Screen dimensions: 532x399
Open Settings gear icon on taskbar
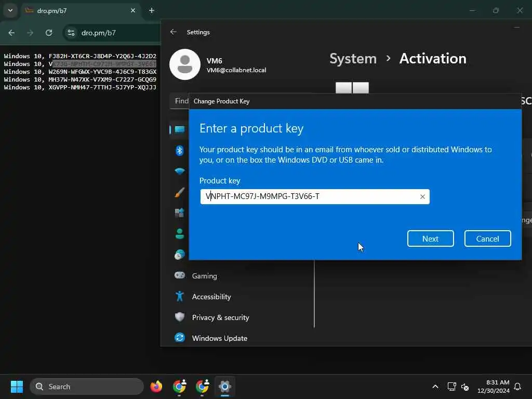(224, 387)
